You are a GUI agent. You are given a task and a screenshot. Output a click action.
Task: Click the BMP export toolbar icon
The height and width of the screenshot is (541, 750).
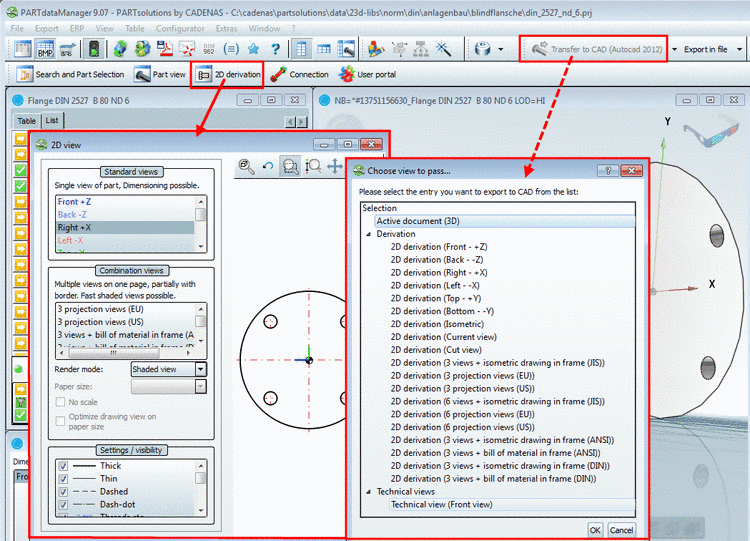(45, 49)
